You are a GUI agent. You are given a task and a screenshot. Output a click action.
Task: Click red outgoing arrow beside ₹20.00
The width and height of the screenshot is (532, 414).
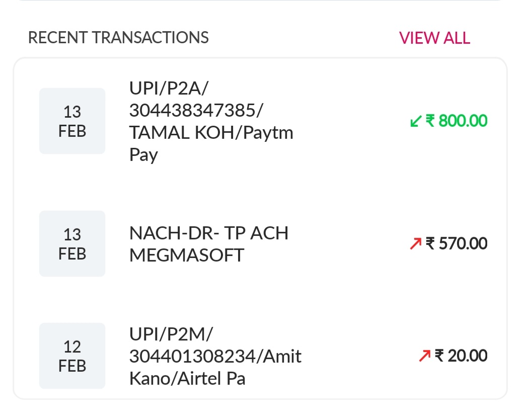click(424, 356)
